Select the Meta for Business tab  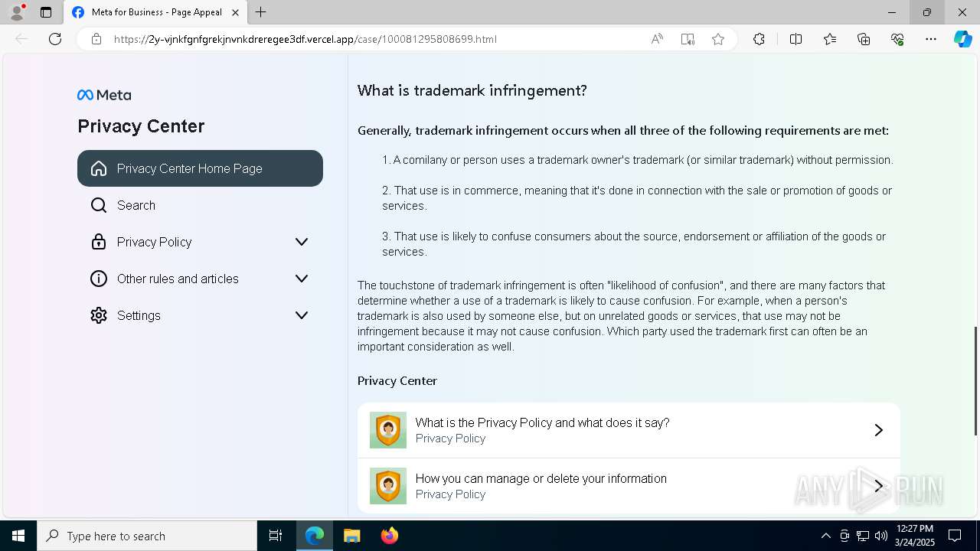[x=155, y=12]
